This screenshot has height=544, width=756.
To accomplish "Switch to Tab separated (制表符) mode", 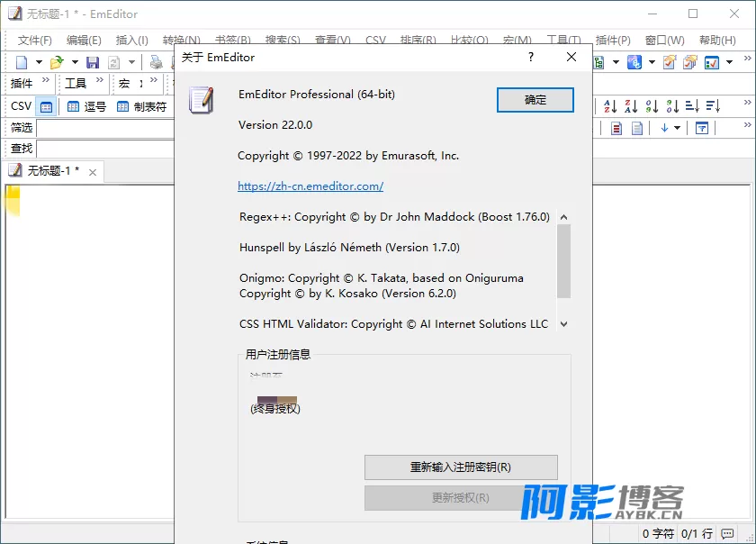I will tap(141, 106).
